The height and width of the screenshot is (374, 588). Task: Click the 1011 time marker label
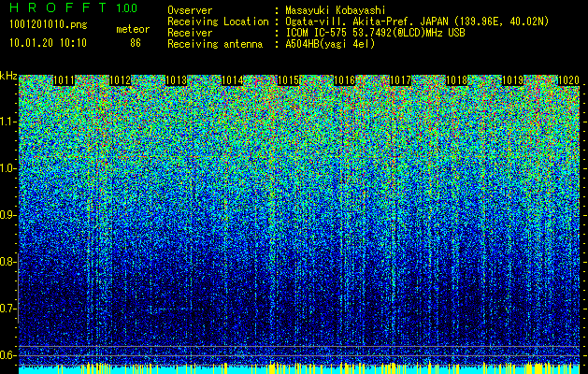65,80
